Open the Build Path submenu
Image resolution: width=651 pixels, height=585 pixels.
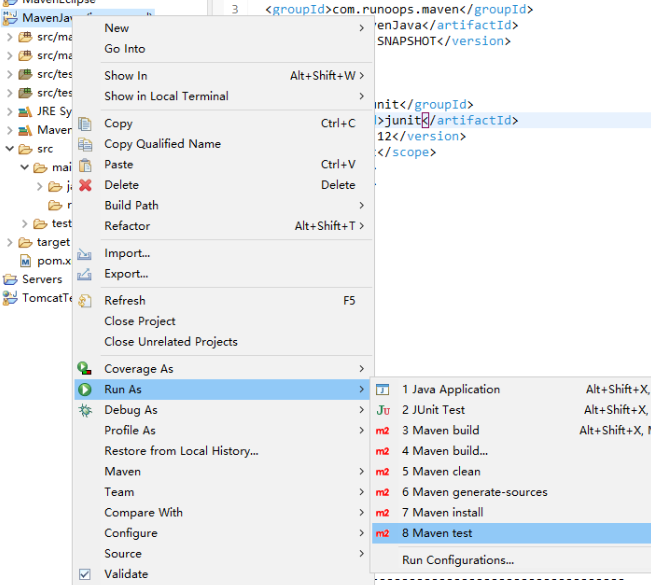(x=131, y=205)
